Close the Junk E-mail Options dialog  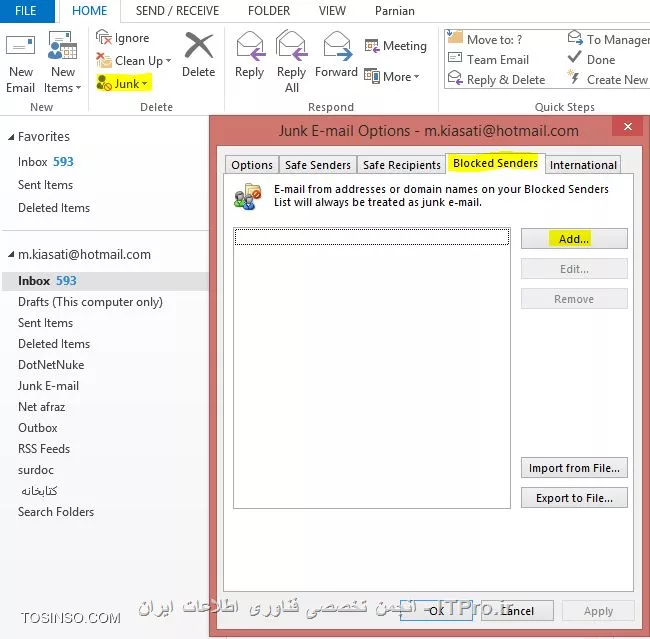[x=628, y=126]
